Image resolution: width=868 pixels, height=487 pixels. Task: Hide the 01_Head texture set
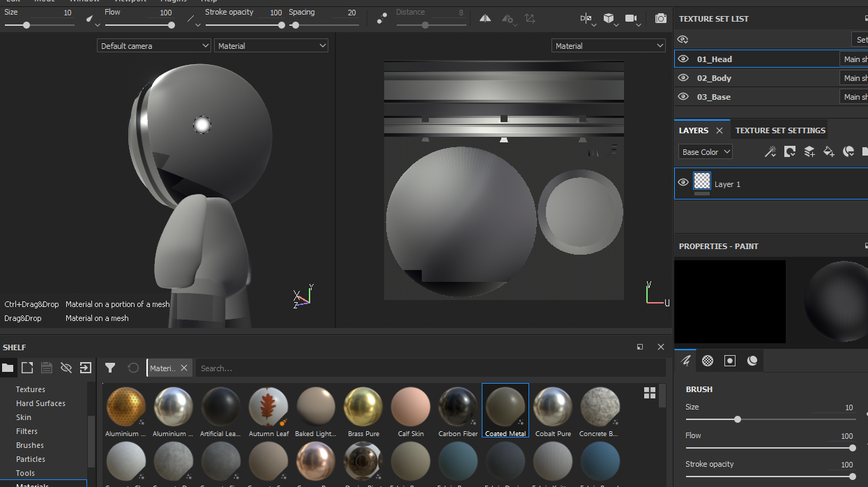point(683,59)
